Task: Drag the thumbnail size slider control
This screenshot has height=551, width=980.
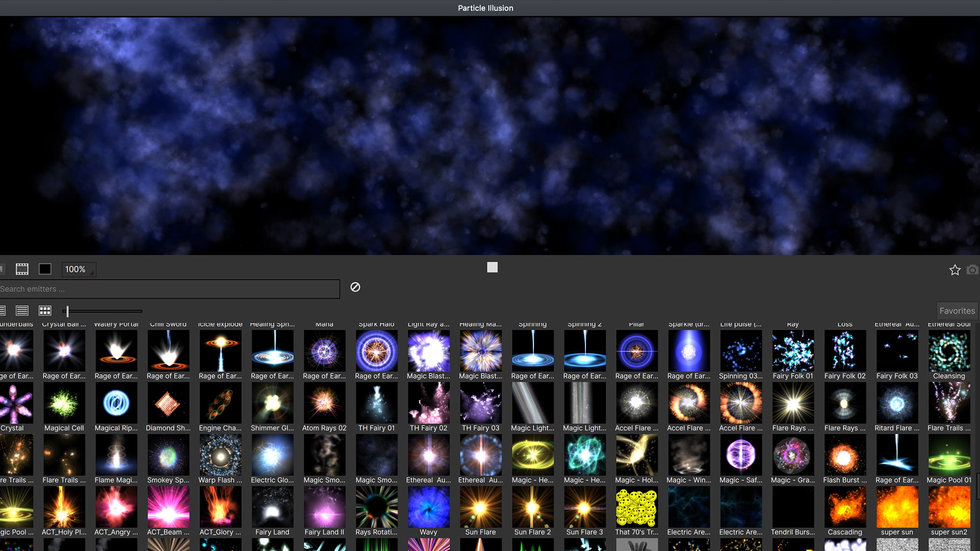Action: click(67, 311)
